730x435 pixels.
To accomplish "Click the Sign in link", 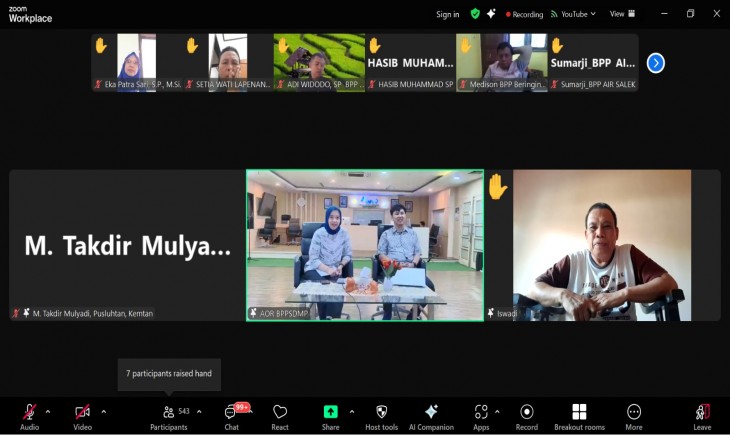I will [447, 14].
